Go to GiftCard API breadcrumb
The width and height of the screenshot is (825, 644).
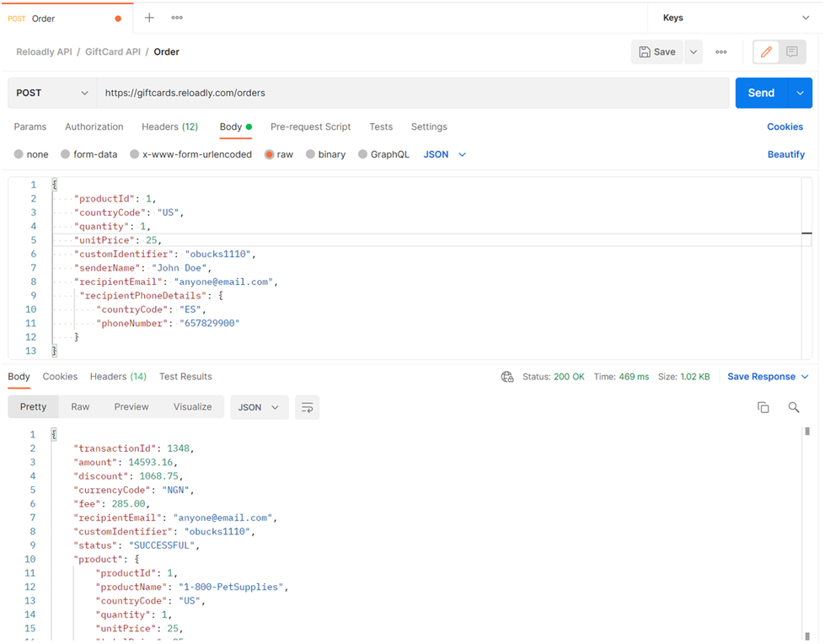click(x=113, y=52)
